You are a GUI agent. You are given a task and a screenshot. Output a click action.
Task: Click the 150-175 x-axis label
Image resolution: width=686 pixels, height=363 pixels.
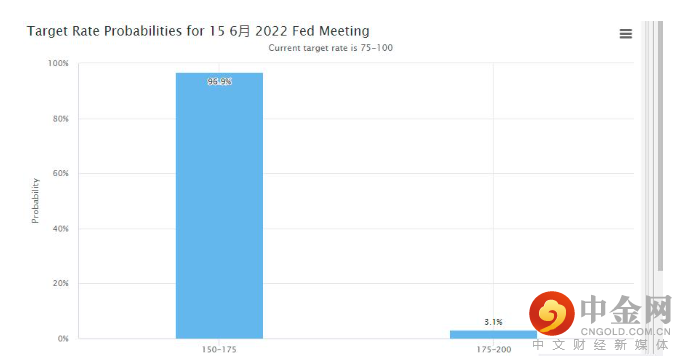219,349
